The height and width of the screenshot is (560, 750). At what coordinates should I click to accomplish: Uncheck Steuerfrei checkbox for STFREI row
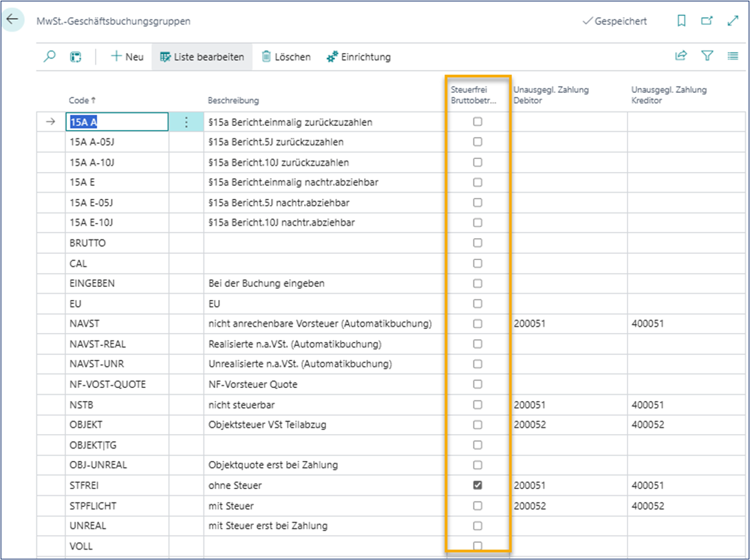coord(478,486)
